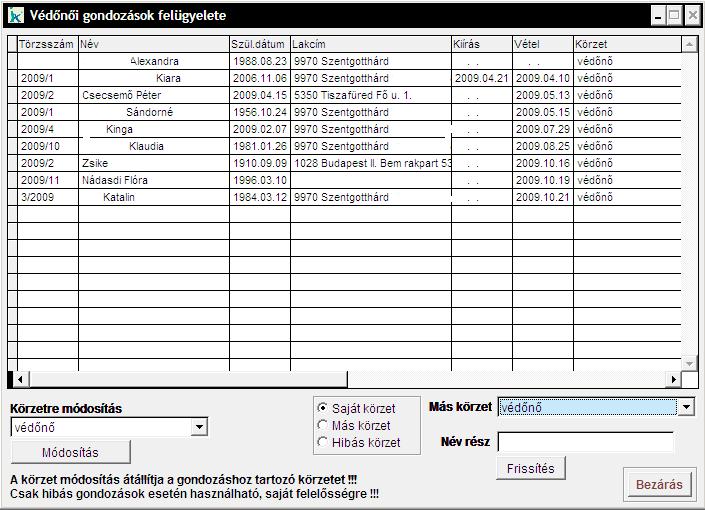The image size is (705, 510).
Task: Choose the Hibás körzet radio option
Action: point(322,442)
